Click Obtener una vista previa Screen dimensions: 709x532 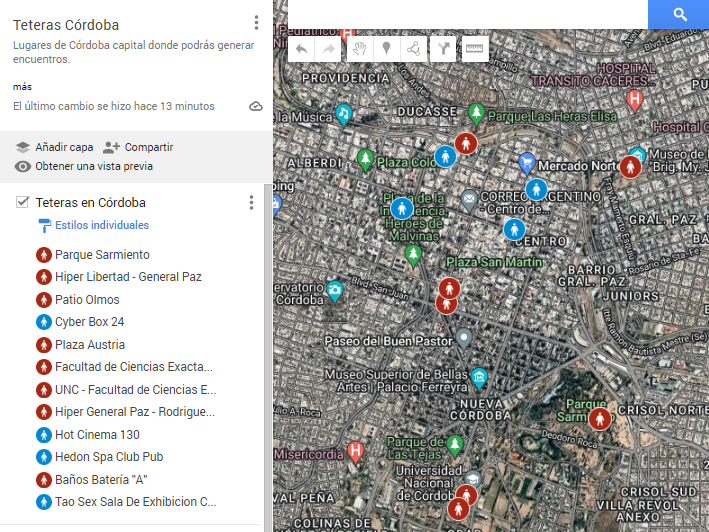(84, 166)
